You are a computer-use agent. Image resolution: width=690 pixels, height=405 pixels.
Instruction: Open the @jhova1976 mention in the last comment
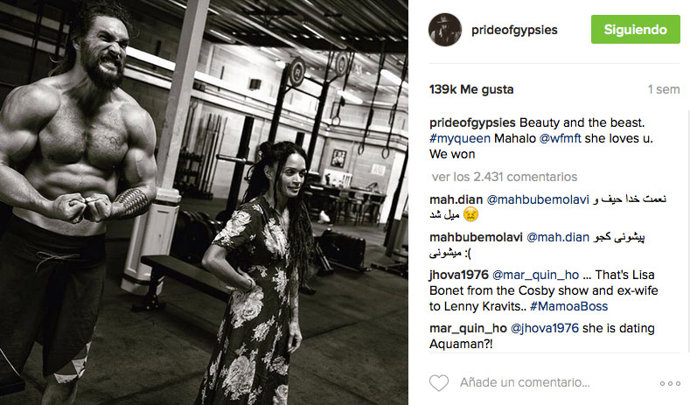coord(544,328)
